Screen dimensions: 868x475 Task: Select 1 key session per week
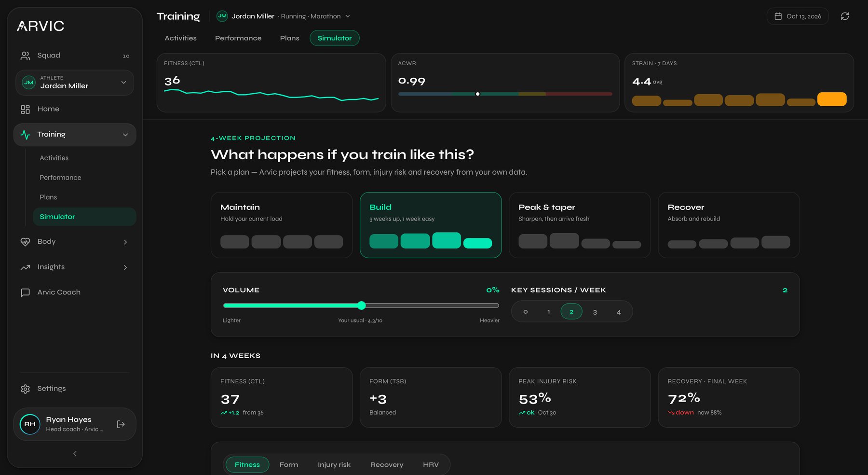(548, 312)
